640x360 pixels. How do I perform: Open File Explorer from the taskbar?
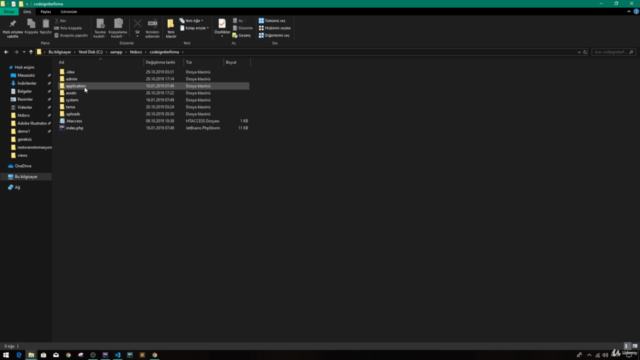click(x=31, y=355)
